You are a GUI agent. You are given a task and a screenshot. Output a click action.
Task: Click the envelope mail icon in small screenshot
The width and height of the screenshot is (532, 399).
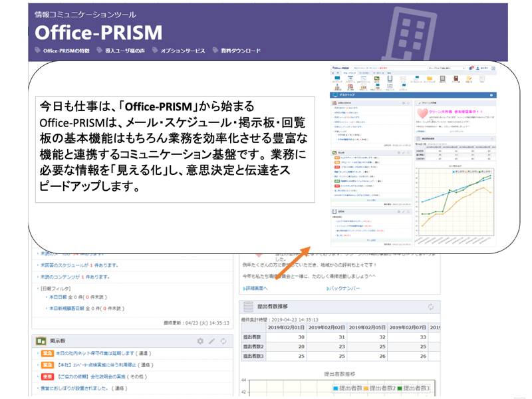(403, 78)
